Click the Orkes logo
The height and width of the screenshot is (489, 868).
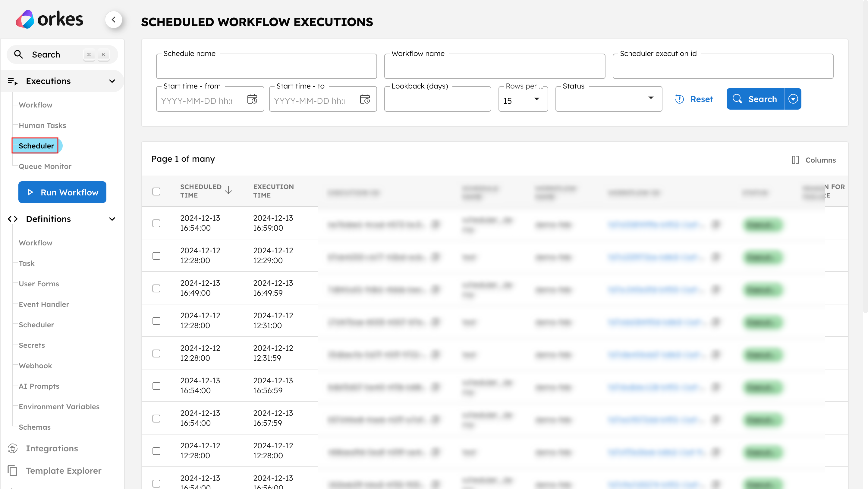coord(49,19)
